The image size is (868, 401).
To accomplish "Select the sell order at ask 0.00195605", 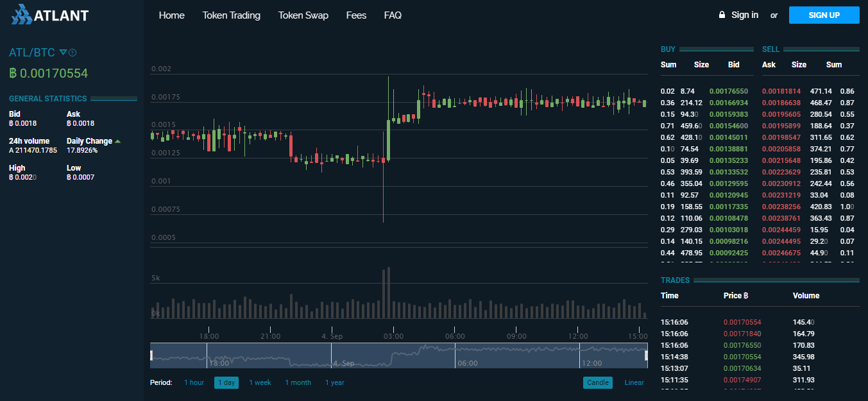I will tap(810, 114).
